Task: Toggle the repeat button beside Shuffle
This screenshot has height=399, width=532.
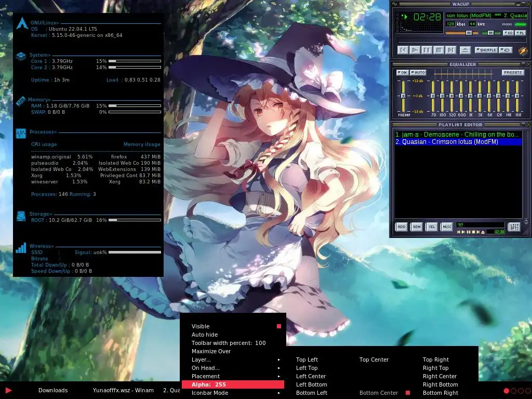Action: click(506, 50)
